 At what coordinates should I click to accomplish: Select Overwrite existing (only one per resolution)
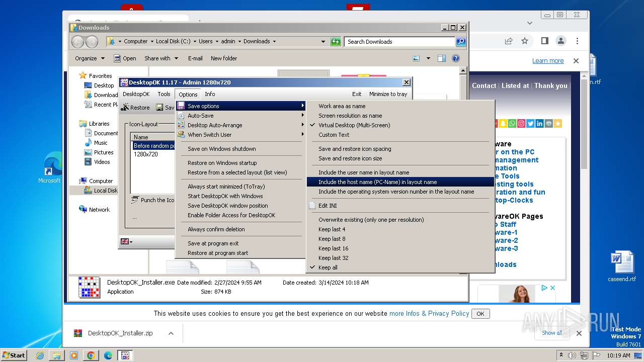(x=400, y=220)
